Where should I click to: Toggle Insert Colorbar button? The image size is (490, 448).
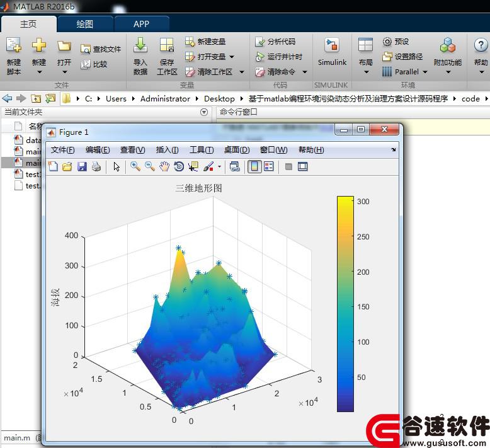(254, 166)
